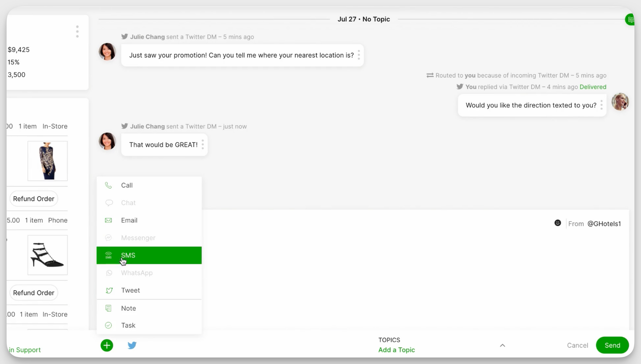This screenshot has height=364, width=641.
Task: Expand the Topics chevron arrow
Action: (502, 345)
